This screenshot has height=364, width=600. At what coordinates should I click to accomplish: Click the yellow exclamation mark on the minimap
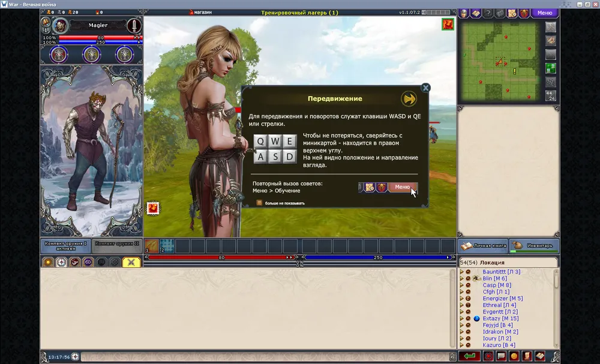click(515, 71)
